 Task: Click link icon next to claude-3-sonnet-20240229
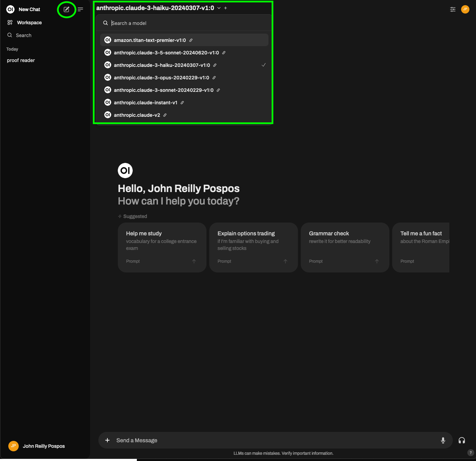[x=218, y=90]
